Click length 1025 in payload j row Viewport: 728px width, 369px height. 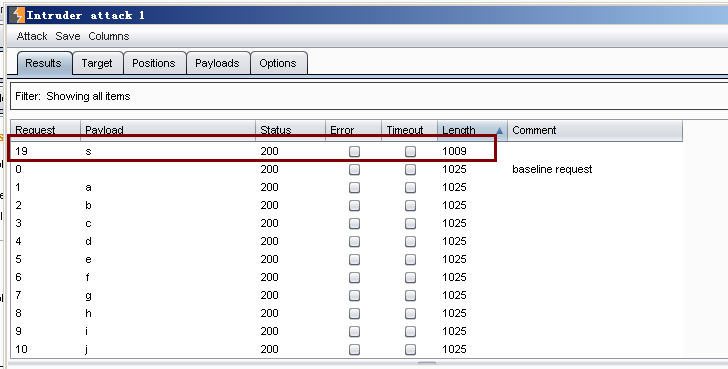click(x=454, y=350)
